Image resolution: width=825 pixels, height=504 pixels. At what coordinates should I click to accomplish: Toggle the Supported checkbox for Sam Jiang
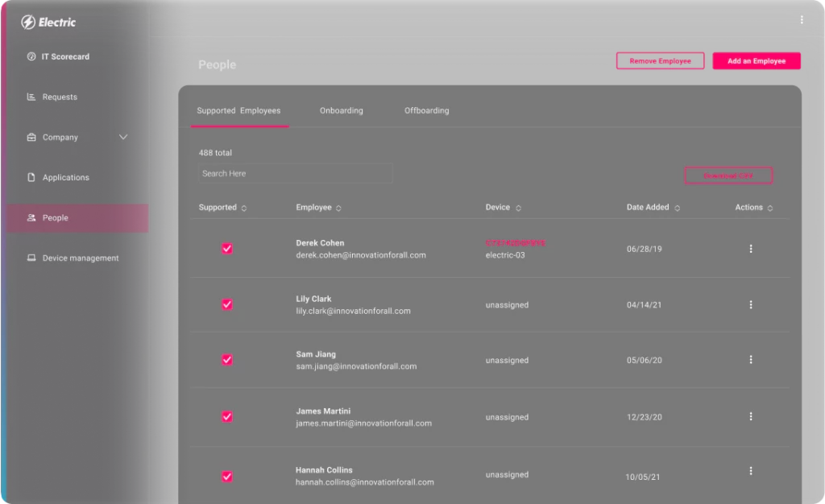click(227, 360)
